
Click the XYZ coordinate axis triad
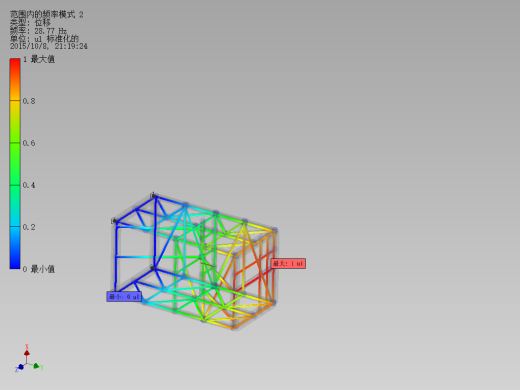tap(29, 358)
